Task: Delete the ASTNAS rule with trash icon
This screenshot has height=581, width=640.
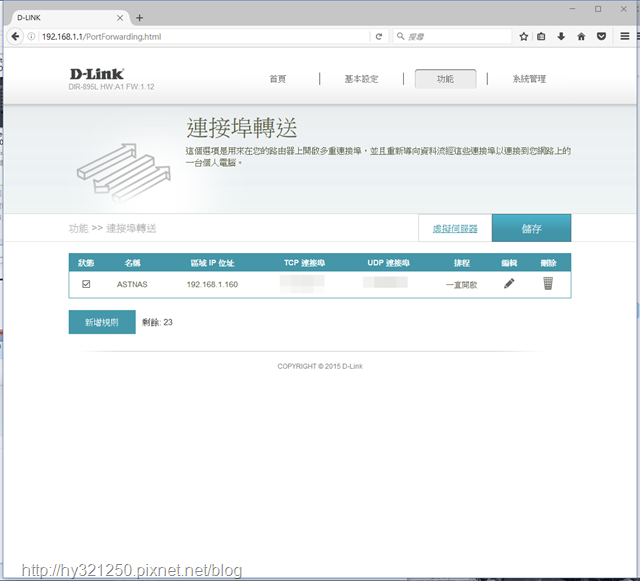Action: tap(548, 283)
